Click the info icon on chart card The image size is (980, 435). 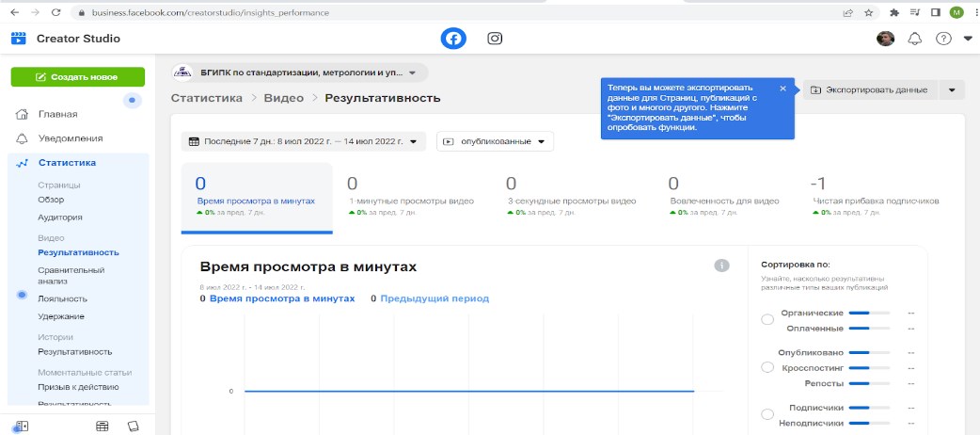tap(722, 266)
